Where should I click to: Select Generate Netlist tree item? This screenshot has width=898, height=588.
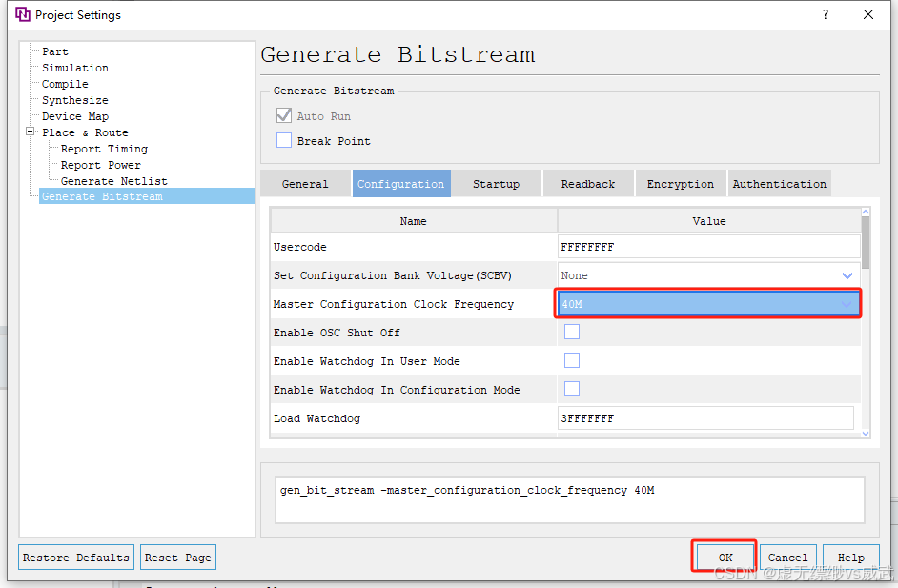[x=114, y=181]
